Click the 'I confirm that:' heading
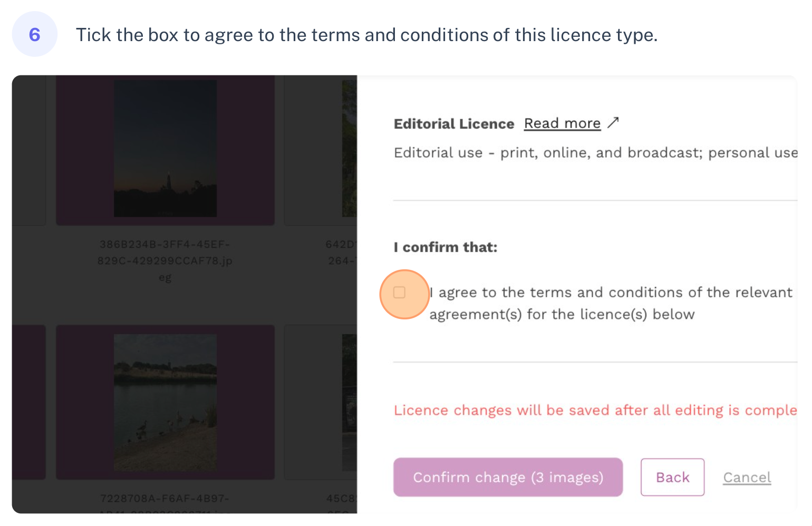This screenshot has height=526, width=812. [x=446, y=247]
